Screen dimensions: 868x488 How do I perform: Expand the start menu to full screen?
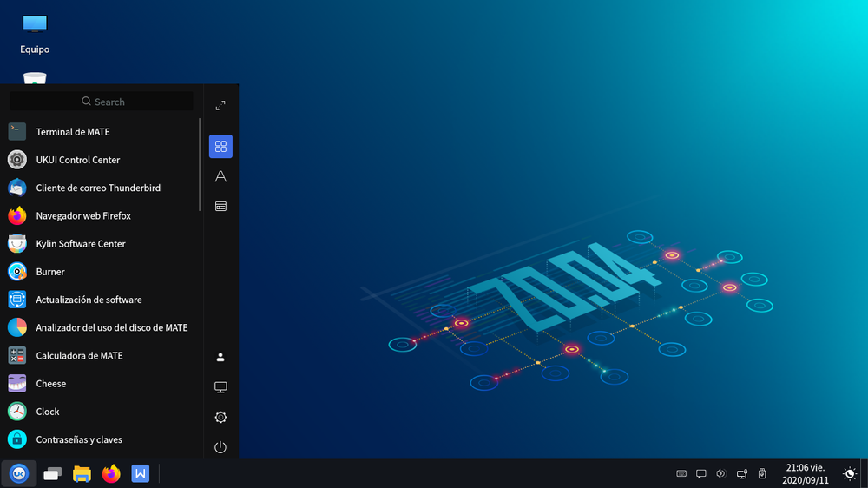coord(220,105)
